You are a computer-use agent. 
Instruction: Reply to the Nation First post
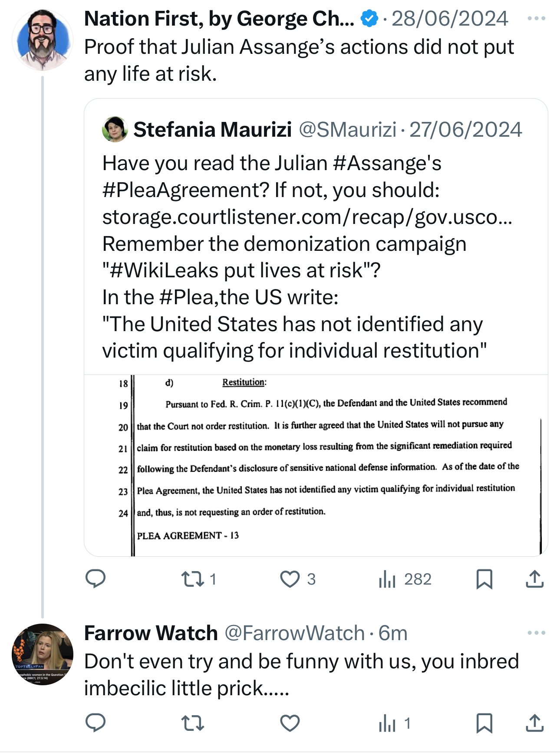click(96, 579)
